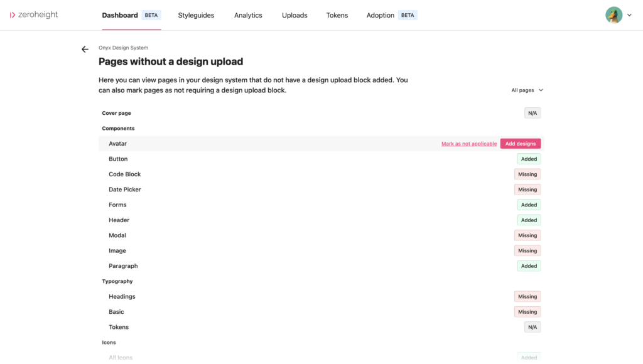
Task: Open the Styleguides tab
Action: (196, 15)
